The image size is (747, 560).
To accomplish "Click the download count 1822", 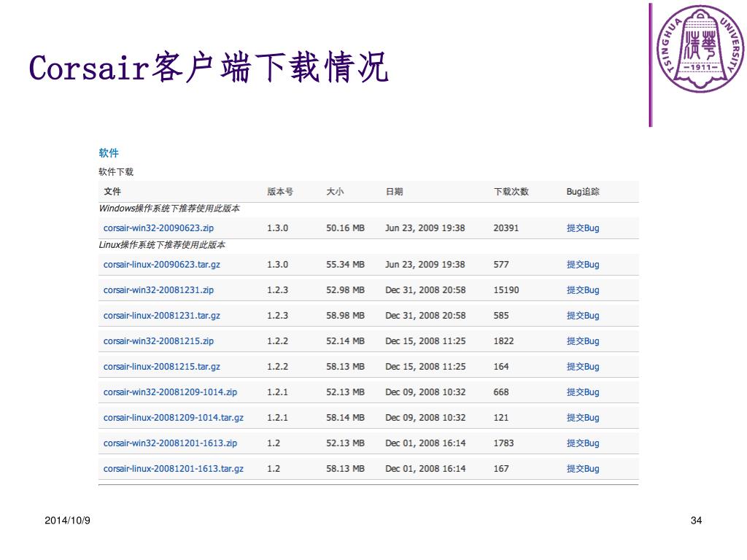I will click(x=503, y=341).
